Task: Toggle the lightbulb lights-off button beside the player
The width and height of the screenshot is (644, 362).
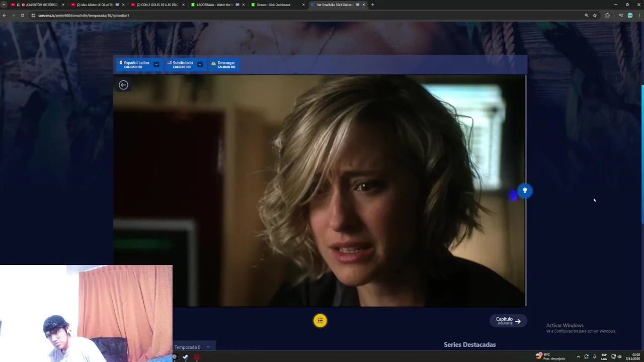Action: [x=525, y=191]
